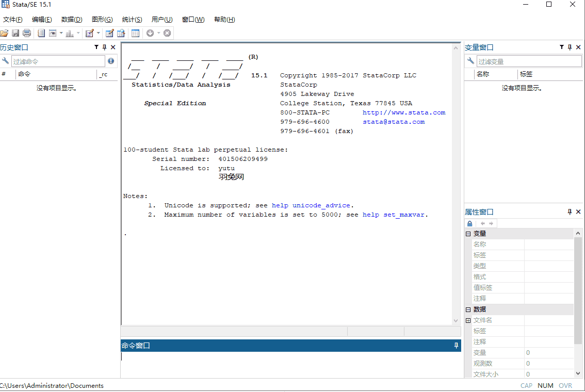Viewport: 585px width, 392px height.
Task: Toggle the lock icon in 属性窗口
Action: pyautogui.click(x=469, y=223)
